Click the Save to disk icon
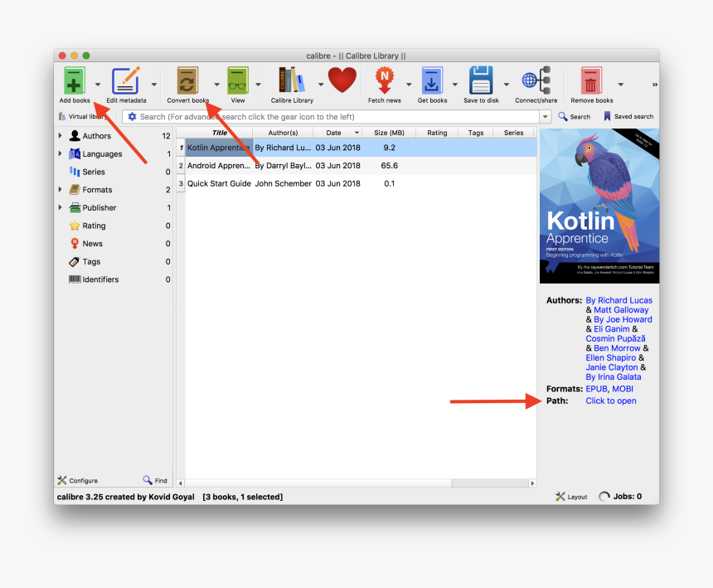This screenshot has width=713, height=588. coord(481,81)
